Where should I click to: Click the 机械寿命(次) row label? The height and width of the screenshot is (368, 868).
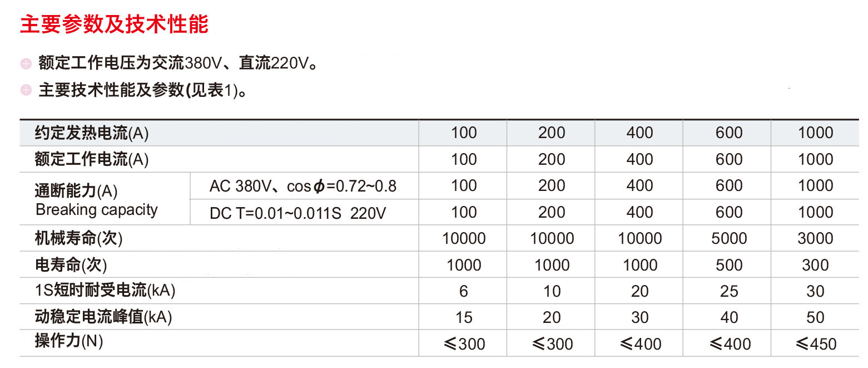coord(78,239)
